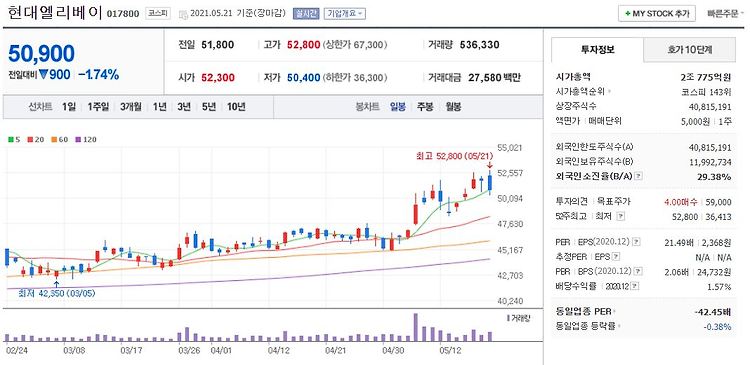Select the 1주일 line chart period
Viewport: 750px width, 365px height.
point(98,107)
